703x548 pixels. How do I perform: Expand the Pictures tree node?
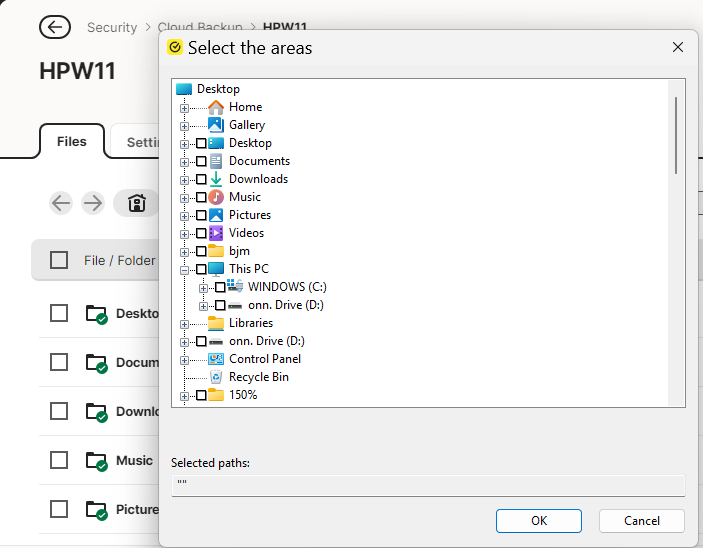185,215
